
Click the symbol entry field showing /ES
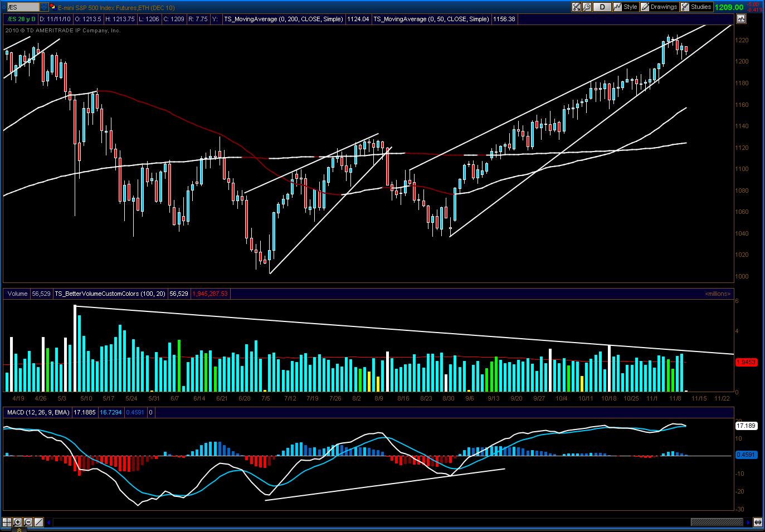22,7
